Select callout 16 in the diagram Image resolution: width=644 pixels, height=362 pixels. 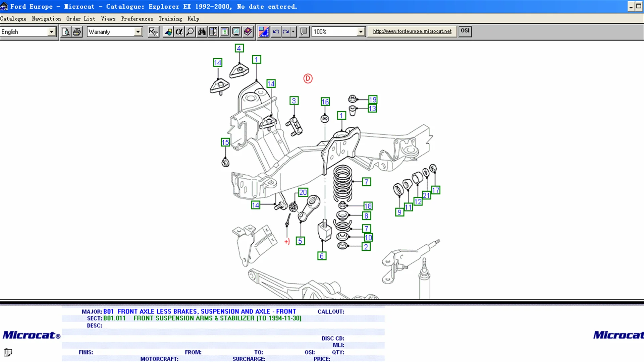pos(325,102)
